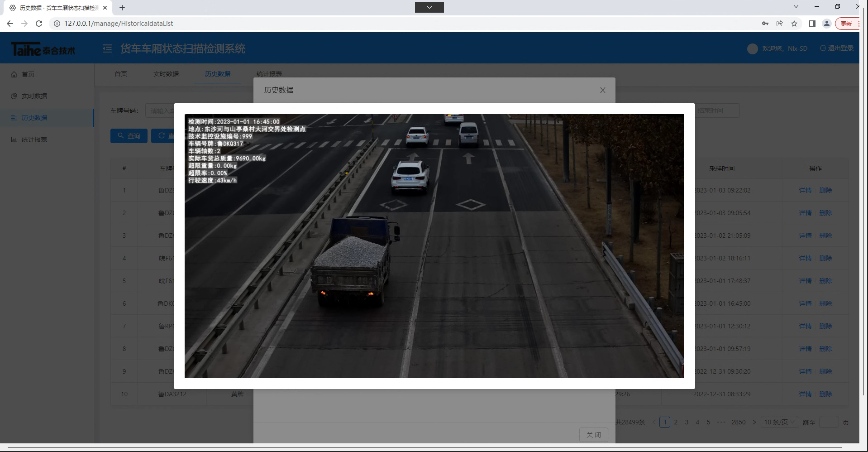
Task: Click the 查询 search button
Action: 129,136
